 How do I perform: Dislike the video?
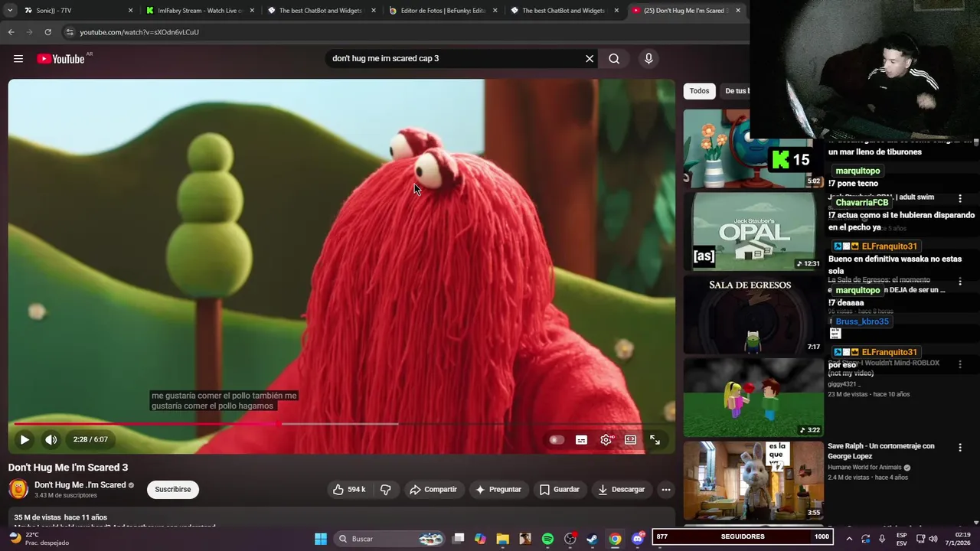386,490
